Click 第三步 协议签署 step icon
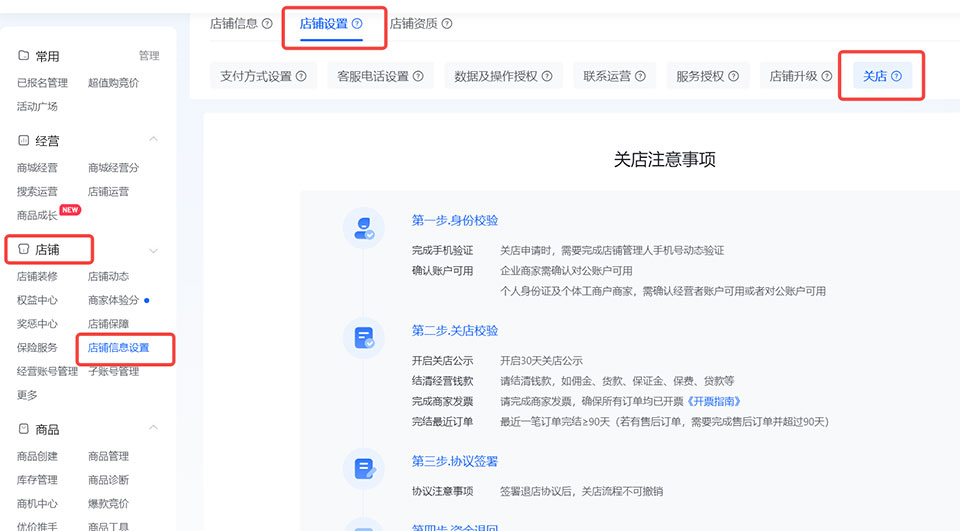This screenshot has height=531, width=960. (363, 468)
